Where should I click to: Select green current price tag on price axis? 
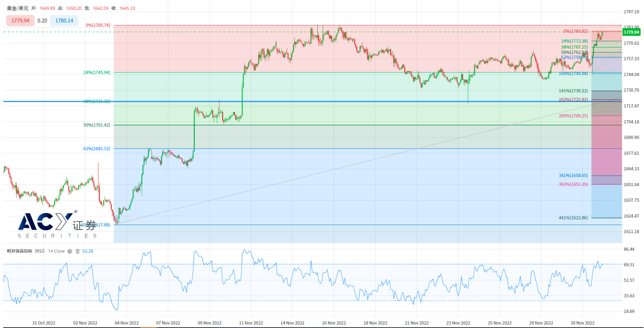[x=632, y=32]
